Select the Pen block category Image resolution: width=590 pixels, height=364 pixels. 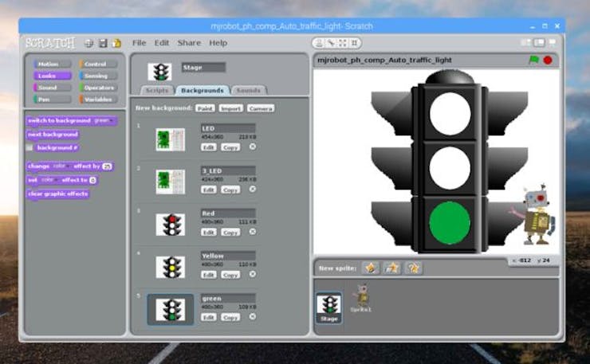pos(53,100)
